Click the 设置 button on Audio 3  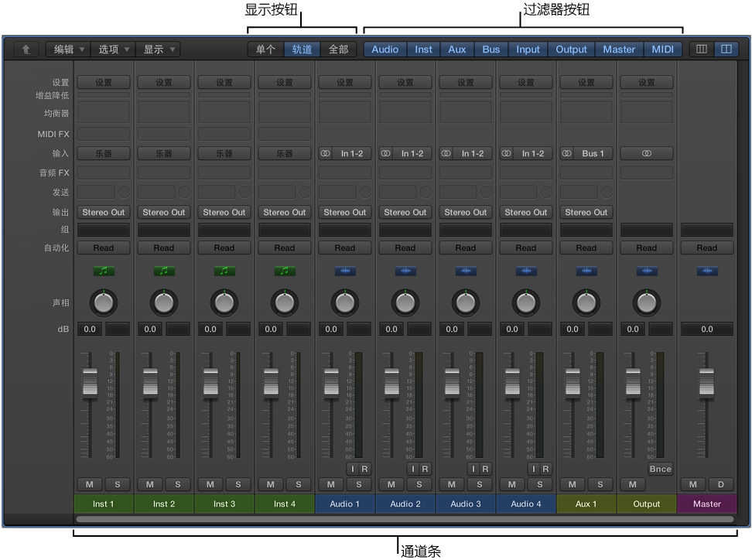[x=466, y=83]
